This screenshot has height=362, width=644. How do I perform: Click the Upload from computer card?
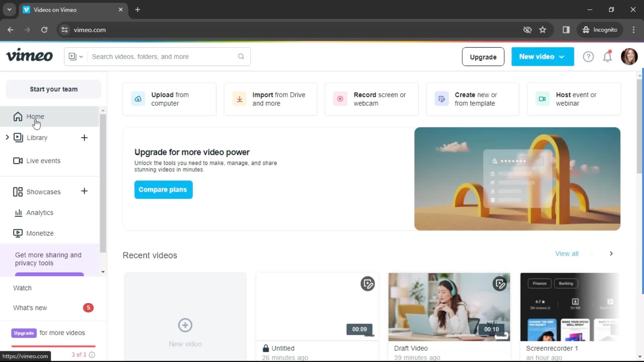[x=169, y=99]
